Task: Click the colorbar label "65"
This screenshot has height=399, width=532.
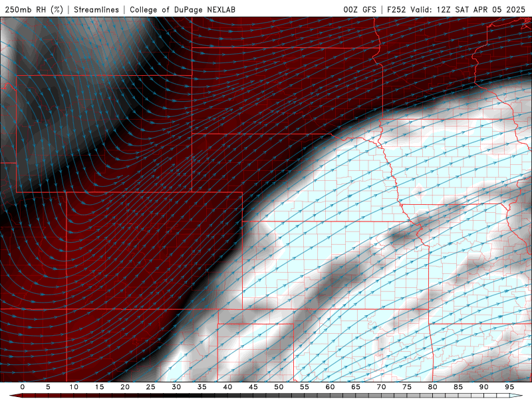Action: pos(356,387)
